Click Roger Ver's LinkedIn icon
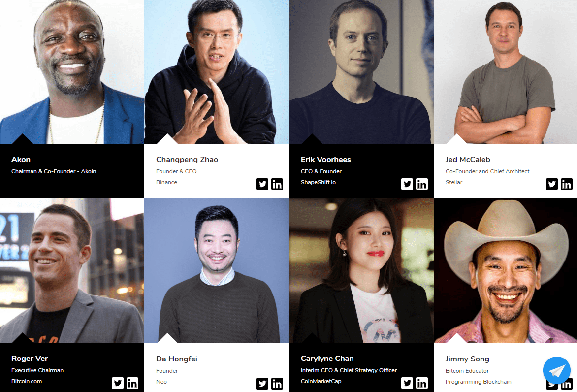Viewport: 577px width, 392px height. point(132,383)
